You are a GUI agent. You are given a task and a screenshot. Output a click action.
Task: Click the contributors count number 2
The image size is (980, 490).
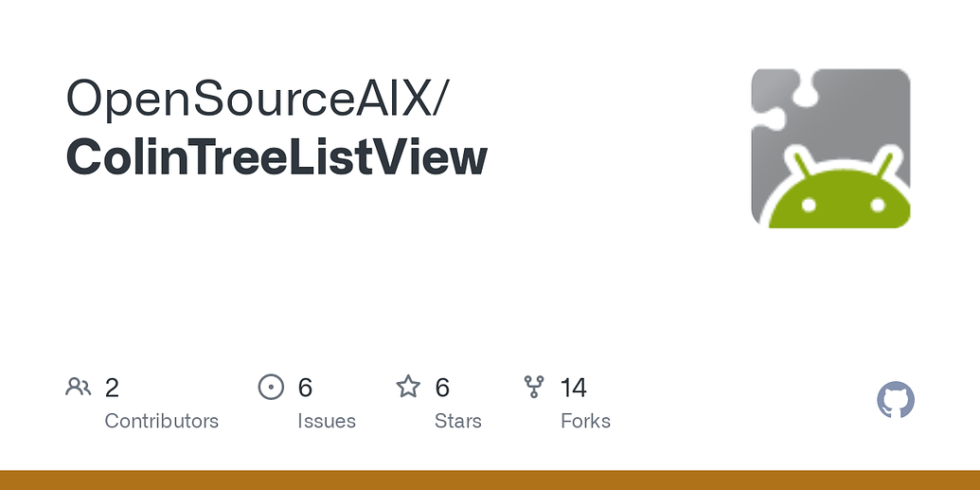point(112,388)
